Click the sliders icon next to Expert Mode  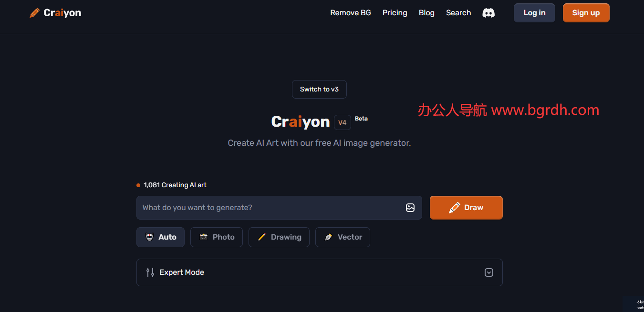click(150, 272)
